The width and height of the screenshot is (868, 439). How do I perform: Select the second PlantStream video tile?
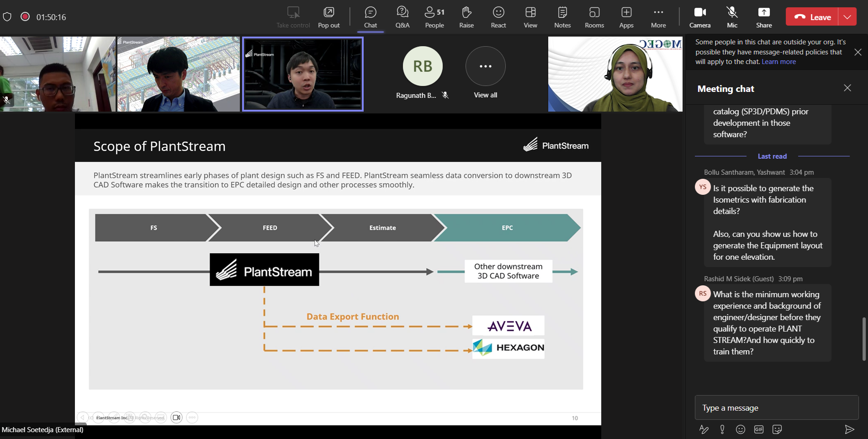(179, 74)
